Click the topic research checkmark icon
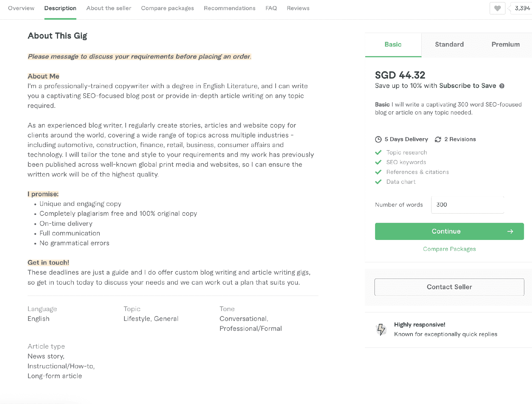Viewport: 532px width, 404px height. 378,152
